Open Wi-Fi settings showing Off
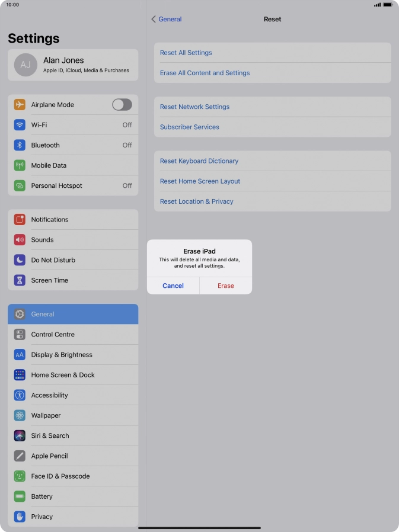The height and width of the screenshot is (532, 399). (73, 125)
